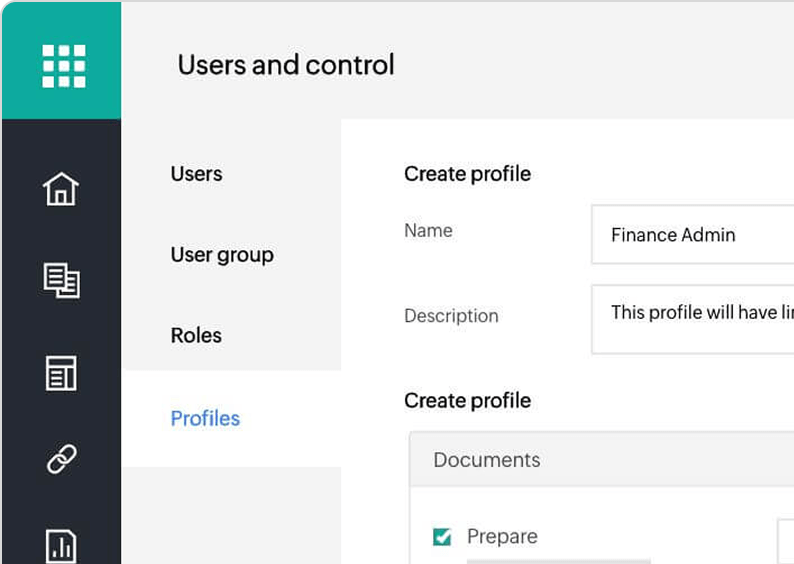
Task: Open the Templates icon in sidebar
Action: (x=61, y=373)
